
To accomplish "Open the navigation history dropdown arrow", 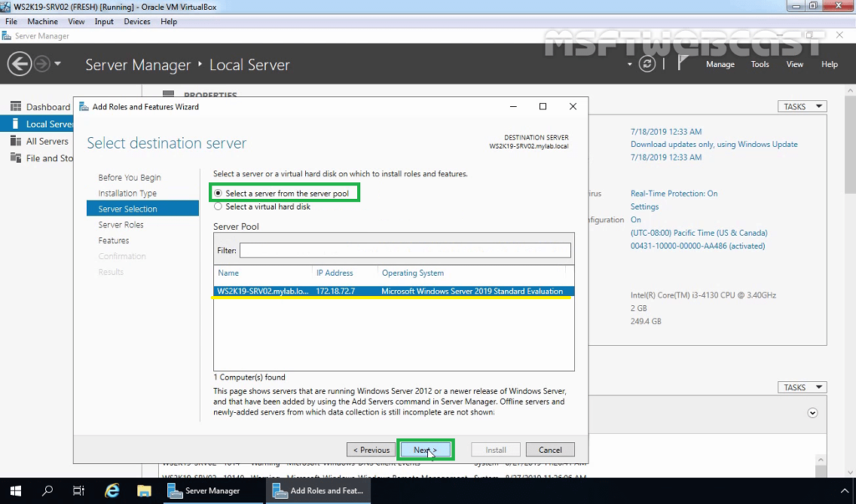I will point(58,64).
